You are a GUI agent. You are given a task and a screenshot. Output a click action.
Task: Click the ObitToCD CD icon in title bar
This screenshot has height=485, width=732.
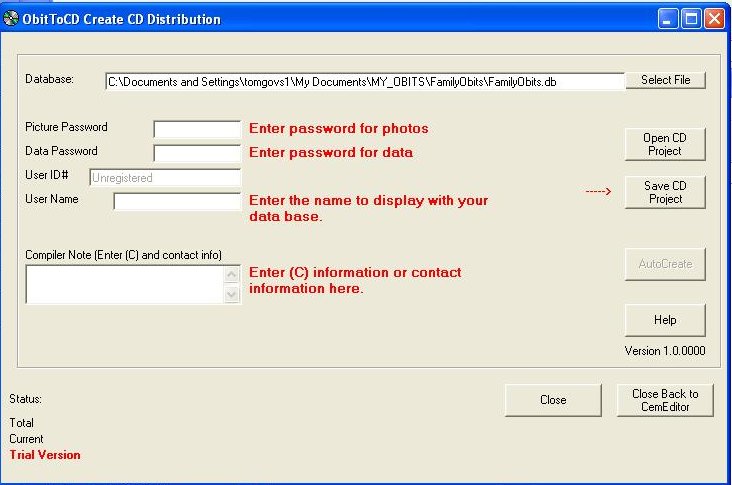coord(11,19)
